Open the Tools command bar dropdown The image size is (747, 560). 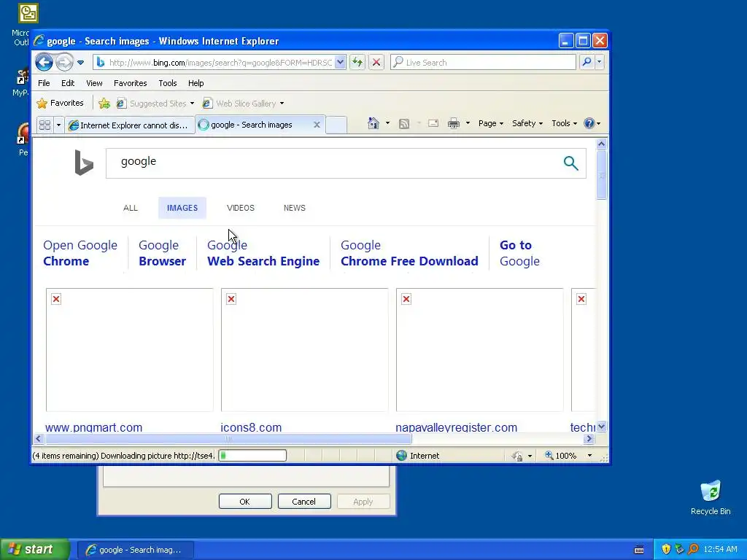564,123
